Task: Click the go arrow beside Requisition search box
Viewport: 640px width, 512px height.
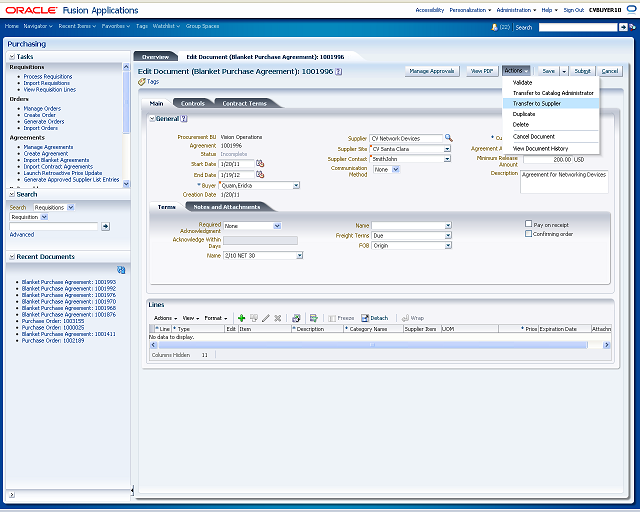Action: pyautogui.click(x=105, y=226)
